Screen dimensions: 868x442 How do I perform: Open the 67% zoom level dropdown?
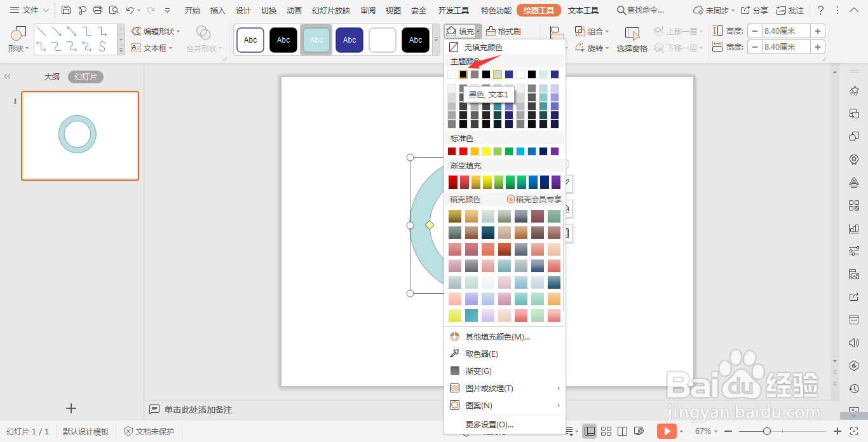pyautogui.click(x=707, y=431)
